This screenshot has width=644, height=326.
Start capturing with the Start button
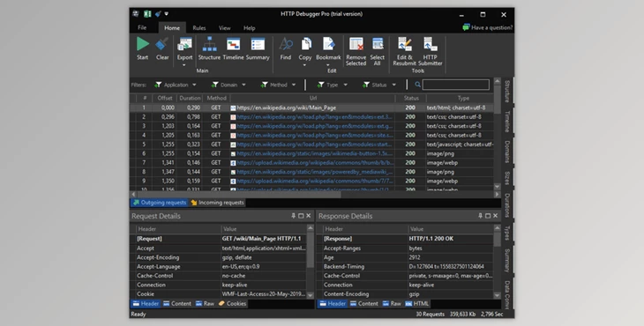[143, 48]
